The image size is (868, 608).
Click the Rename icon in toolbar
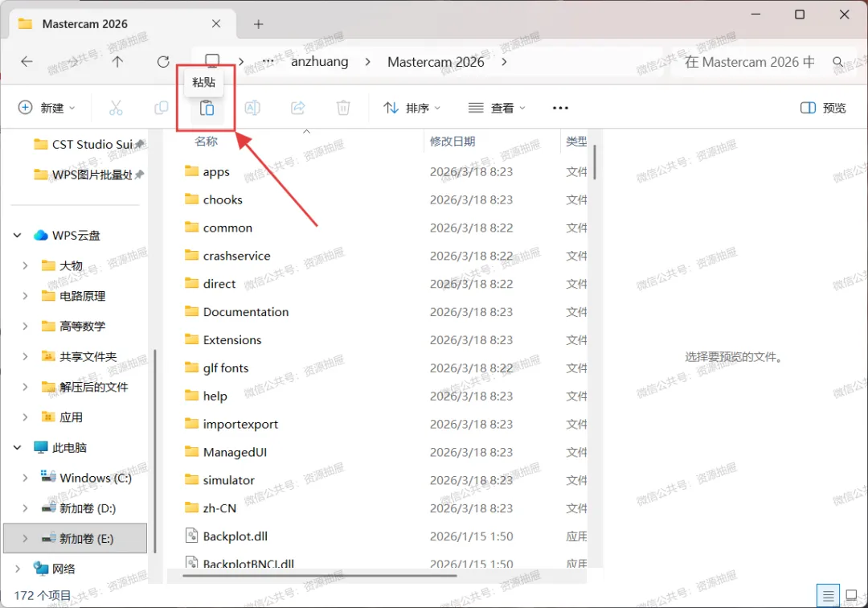252,108
